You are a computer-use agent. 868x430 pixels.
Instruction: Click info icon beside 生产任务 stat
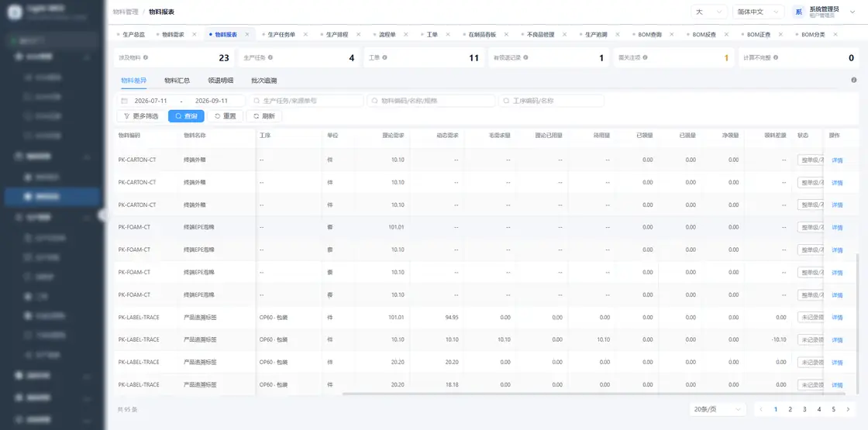tap(270, 57)
